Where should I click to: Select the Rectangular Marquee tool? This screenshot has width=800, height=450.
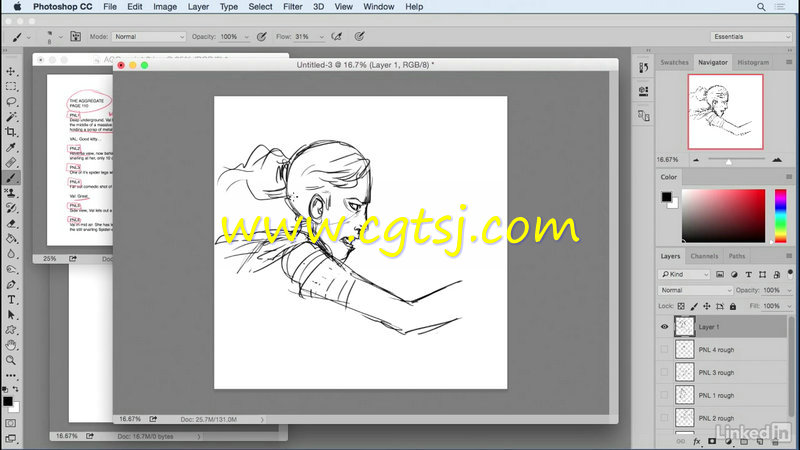11,87
